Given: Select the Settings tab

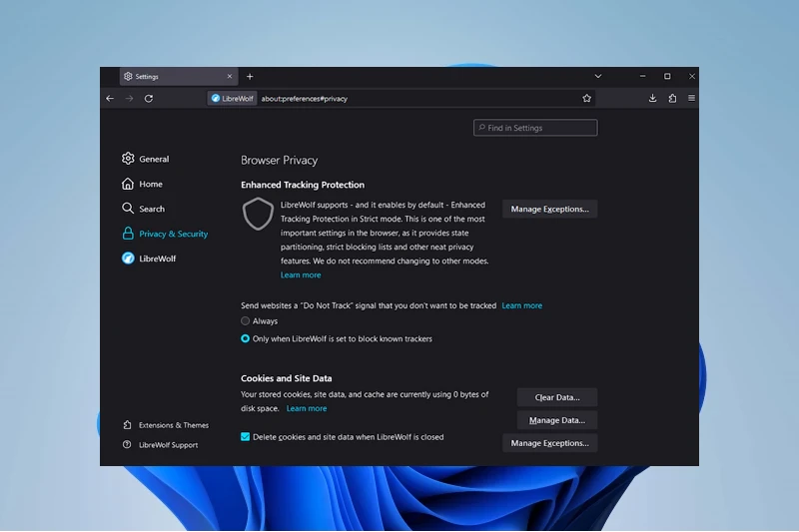Looking at the screenshot, I should (x=179, y=77).
